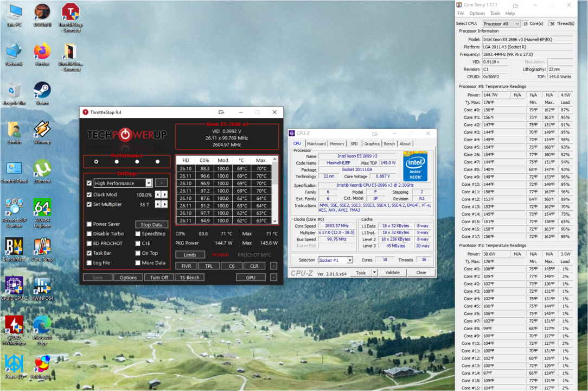Image resolution: width=588 pixels, height=391 pixels.
Task: Enable the Disable Turbo checkbox
Action: 90,234
